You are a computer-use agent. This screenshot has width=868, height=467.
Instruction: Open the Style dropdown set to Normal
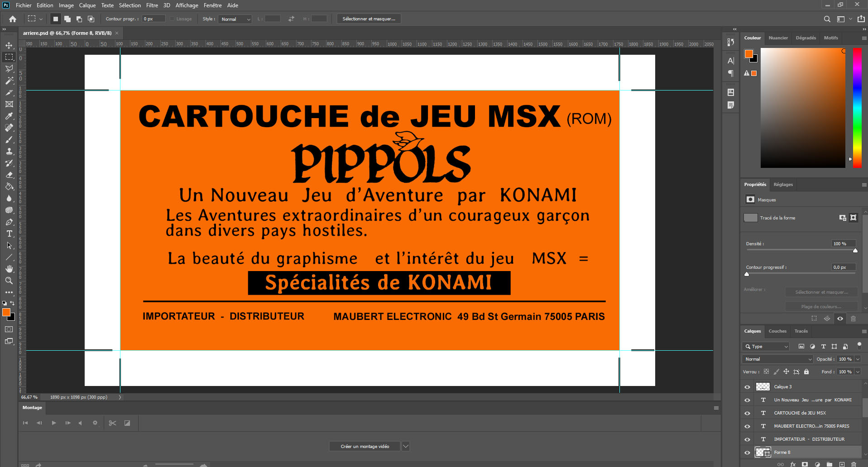(x=235, y=19)
